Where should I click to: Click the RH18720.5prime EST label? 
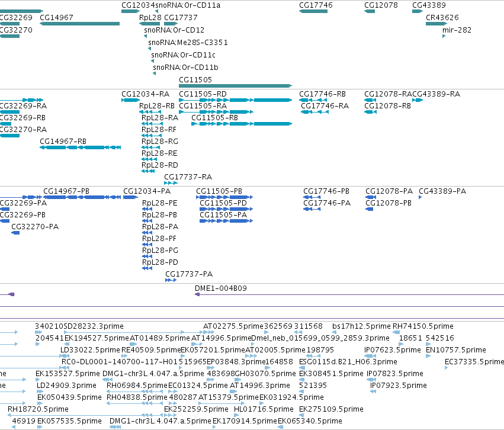[x=38, y=409]
